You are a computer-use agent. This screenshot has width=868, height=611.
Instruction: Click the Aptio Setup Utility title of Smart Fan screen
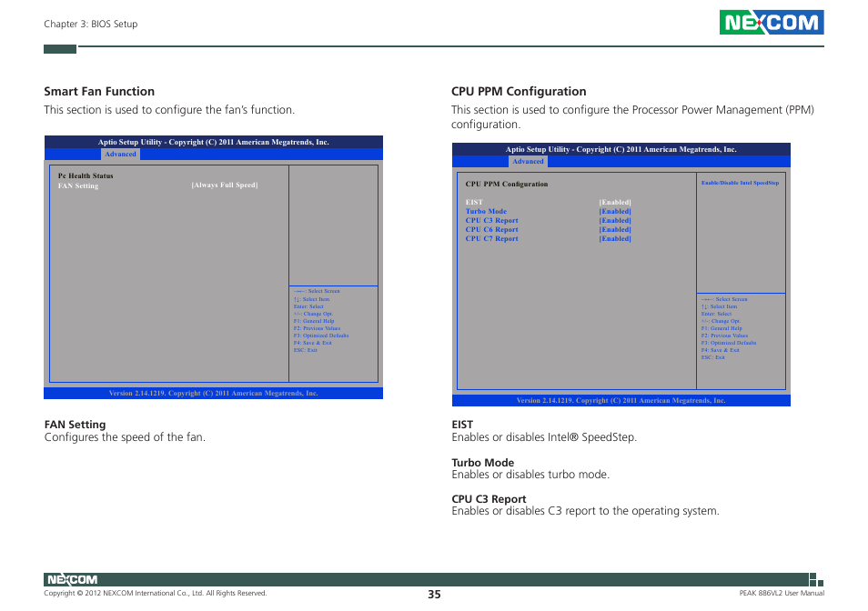coord(213,142)
